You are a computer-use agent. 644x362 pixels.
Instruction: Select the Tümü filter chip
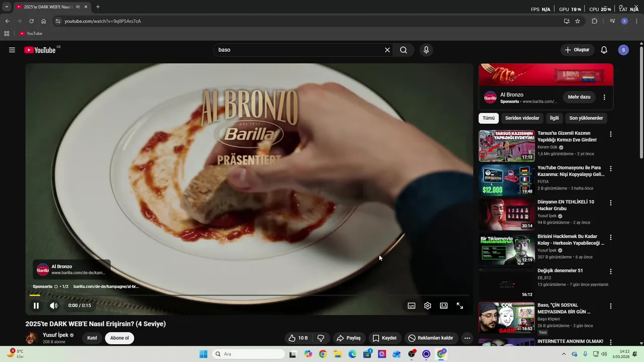coord(489,118)
